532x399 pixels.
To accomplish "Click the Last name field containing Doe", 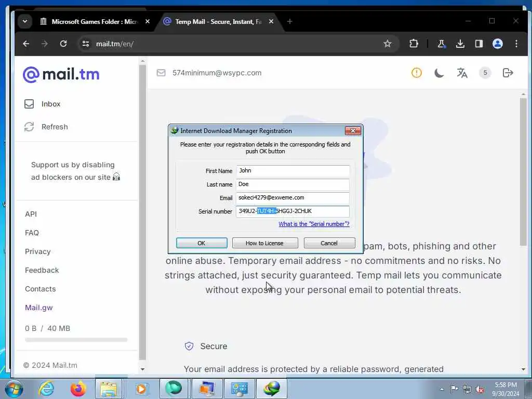I will point(293,184).
